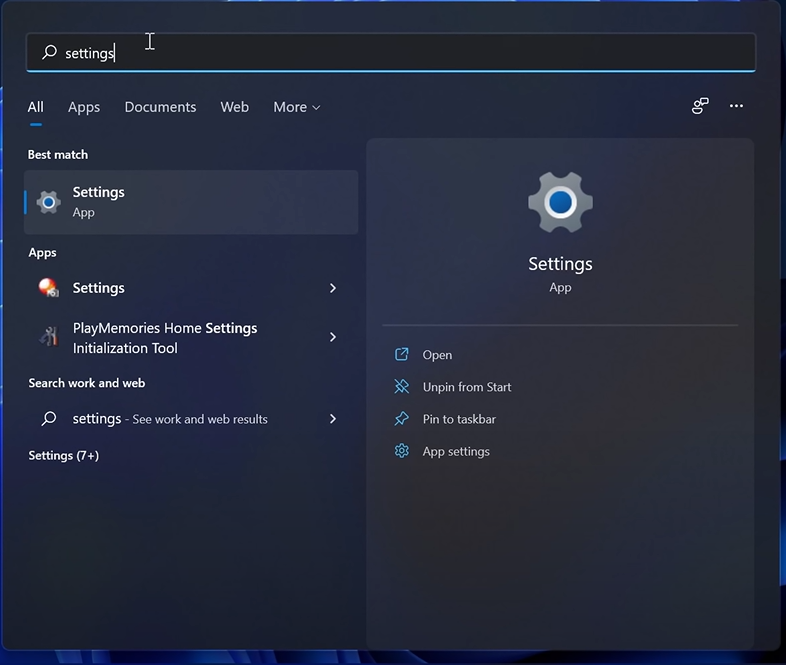786x665 pixels.
Task: Expand the arrow for work and web results
Action: [333, 419]
